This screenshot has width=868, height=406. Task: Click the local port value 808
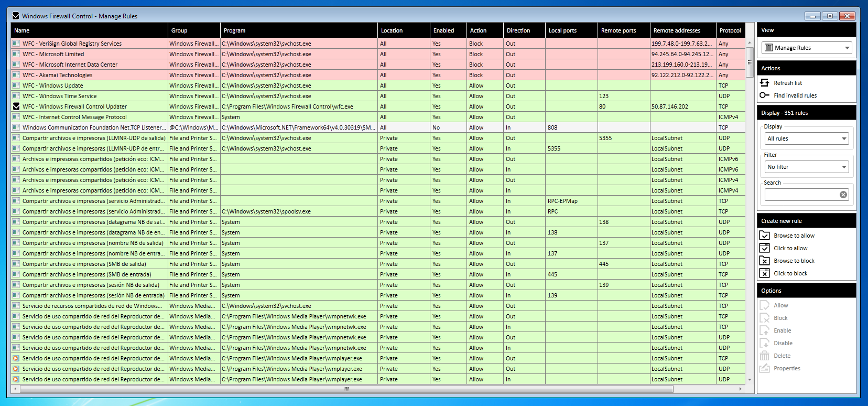(x=552, y=127)
